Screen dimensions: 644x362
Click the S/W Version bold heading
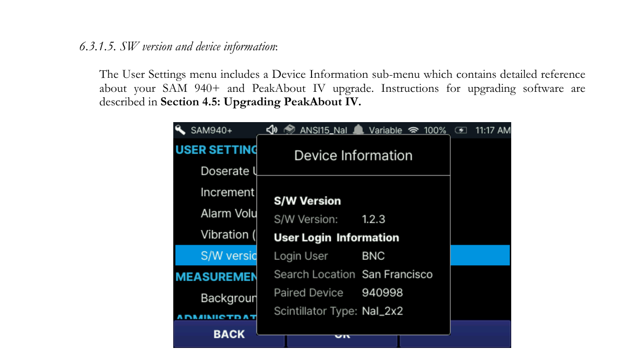[307, 201]
